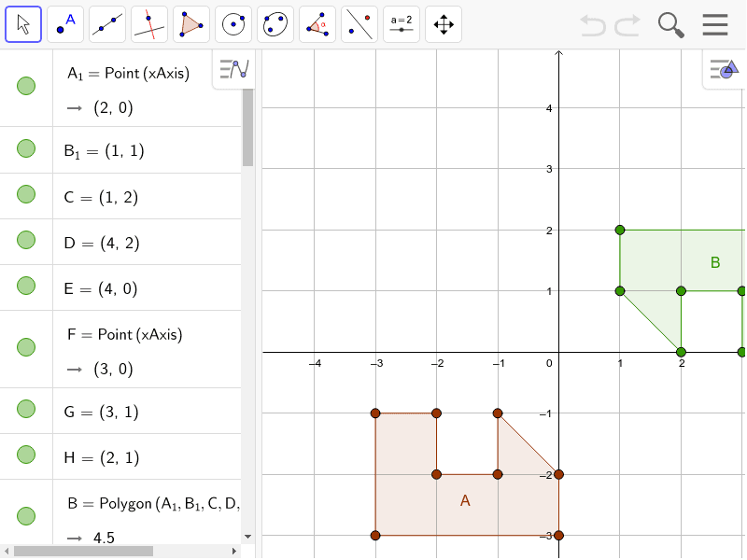Image resolution: width=747 pixels, height=560 pixels.
Task: Click the algebra panel vertical scrollbar thumb
Action: click(247, 127)
